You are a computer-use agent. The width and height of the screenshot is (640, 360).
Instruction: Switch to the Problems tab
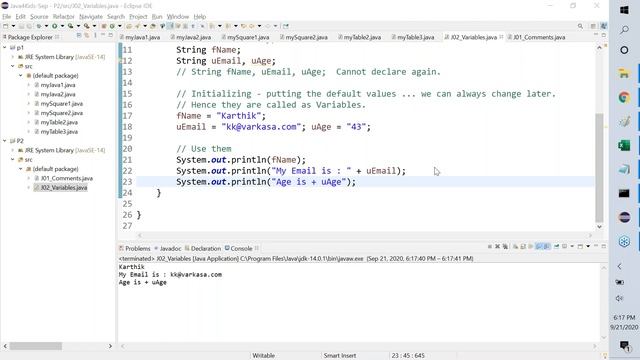pyautogui.click(x=135, y=249)
